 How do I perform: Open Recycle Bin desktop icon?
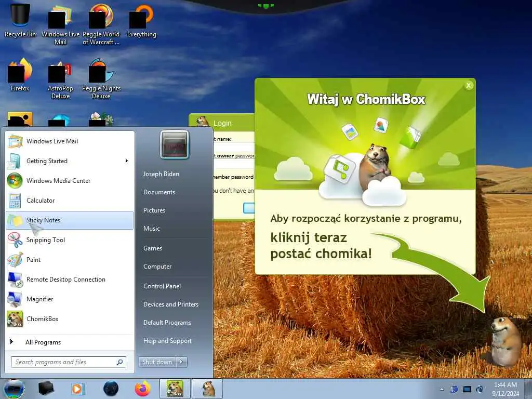[x=20, y=20]
